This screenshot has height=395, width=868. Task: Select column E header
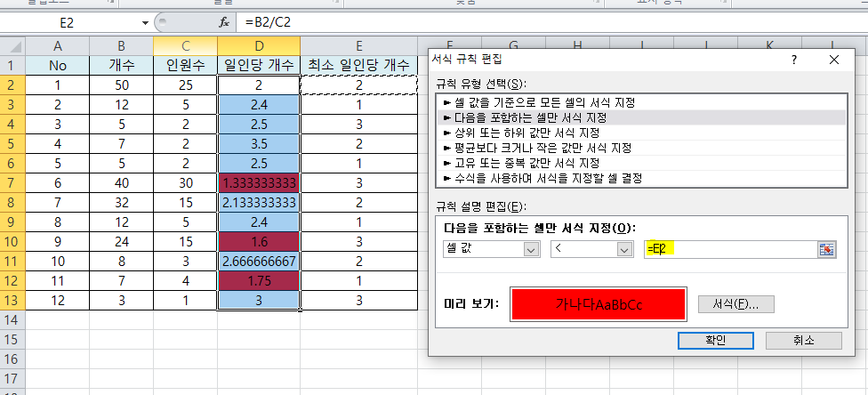359,46
